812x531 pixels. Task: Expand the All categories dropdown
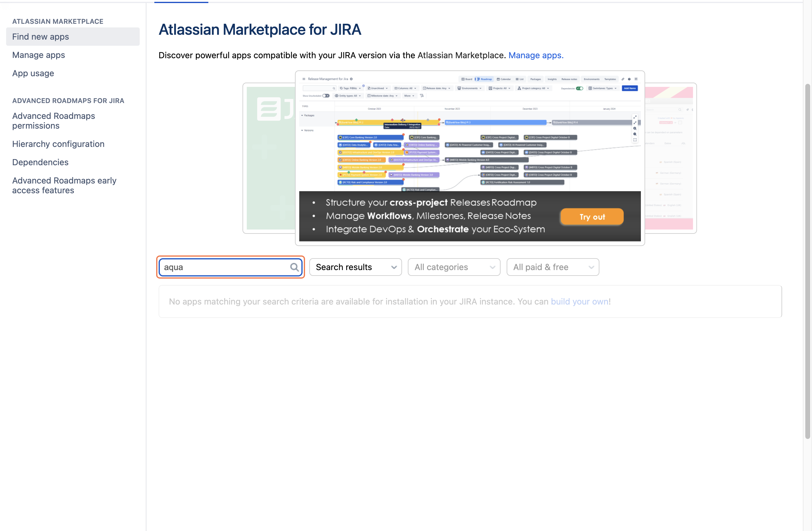click(x=454, y=267)
